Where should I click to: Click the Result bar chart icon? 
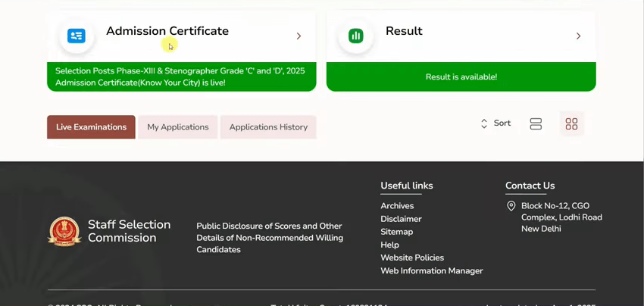coord(355,36)
